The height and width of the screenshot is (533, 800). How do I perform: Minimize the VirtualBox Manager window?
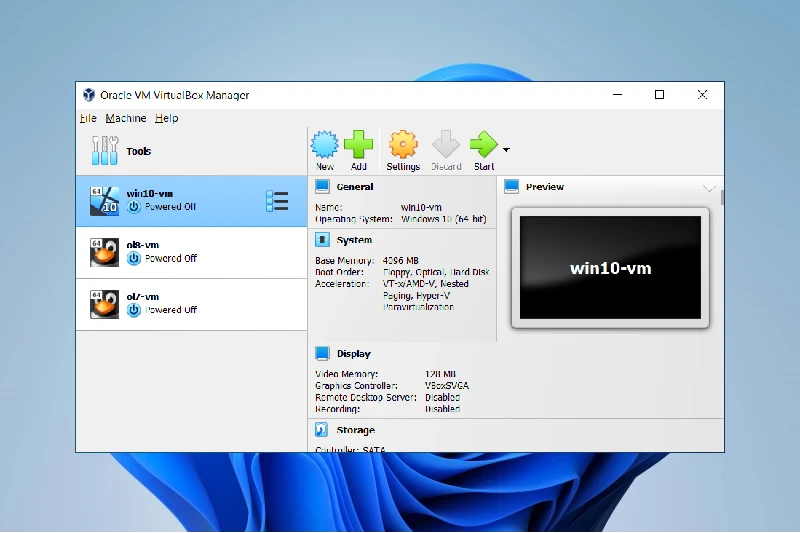617,95
